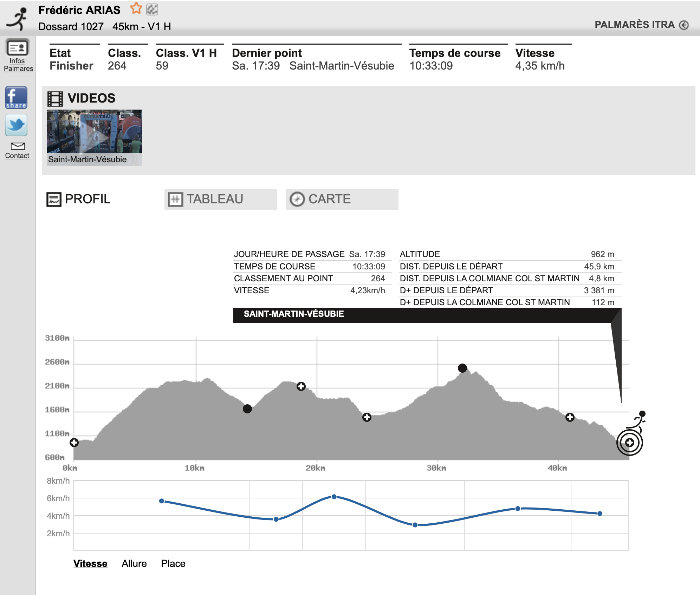This screenshot has height=595, width=700.
Task: Click the checkered flag icon beside name
Action: (x=152, y=9)
